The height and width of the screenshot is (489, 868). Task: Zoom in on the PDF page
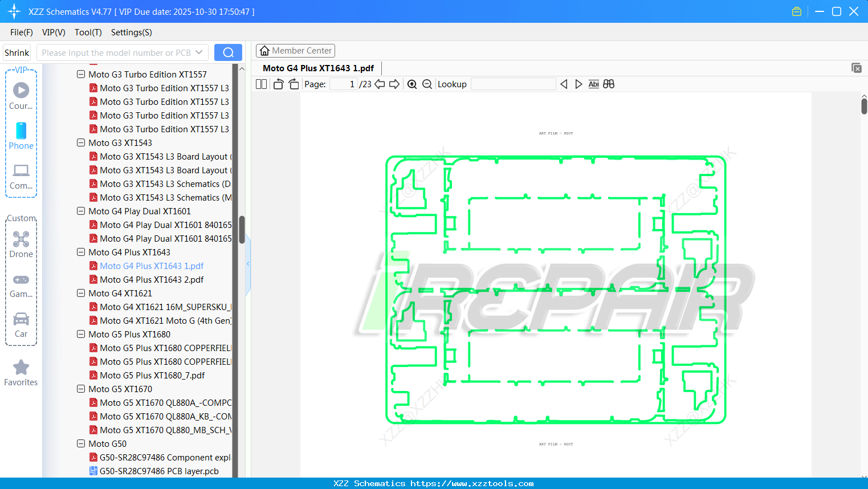(411, 84)
